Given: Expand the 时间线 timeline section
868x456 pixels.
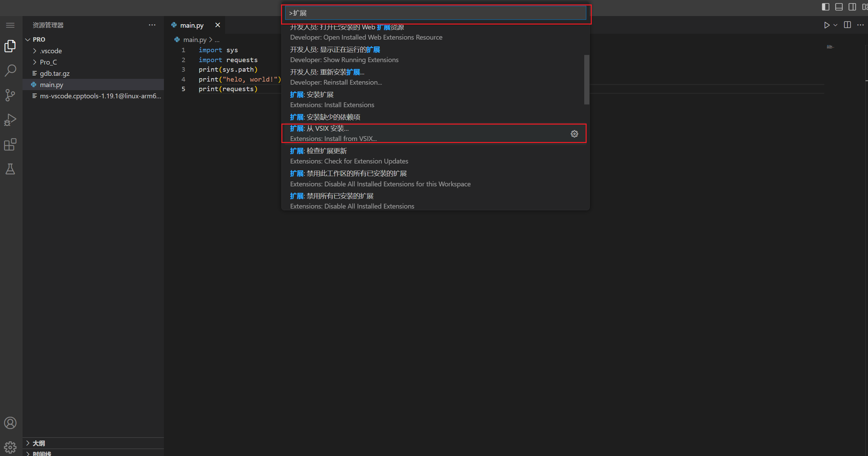Looking at the screenshot, I should [93, 453].
